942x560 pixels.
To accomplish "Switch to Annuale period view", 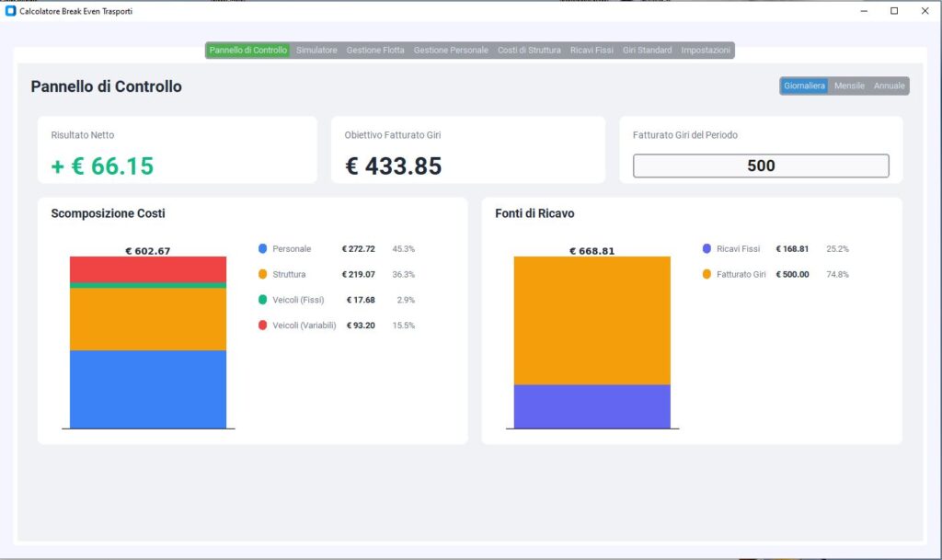I will 889,86.
